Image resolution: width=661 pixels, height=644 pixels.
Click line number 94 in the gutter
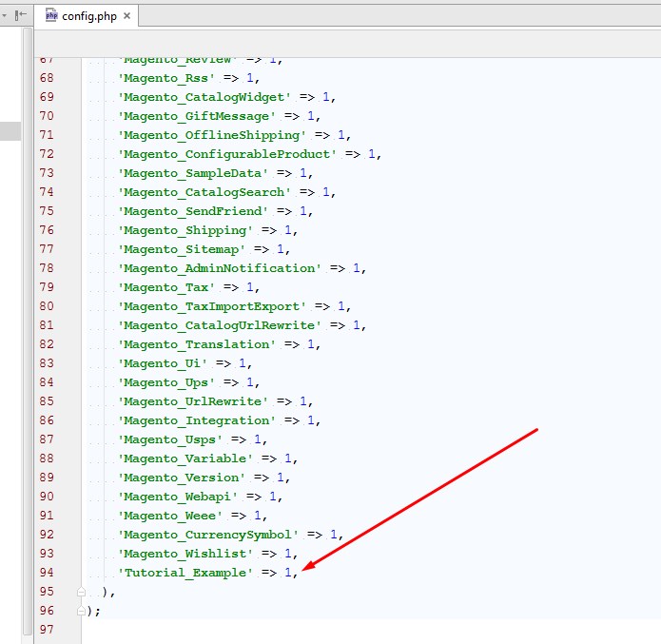(x=47, y=573)
